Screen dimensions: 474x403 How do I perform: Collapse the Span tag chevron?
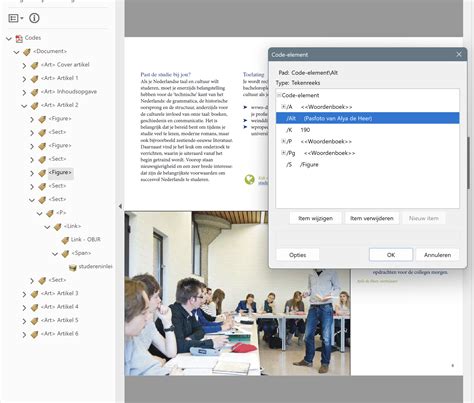[x=55, y=254]
